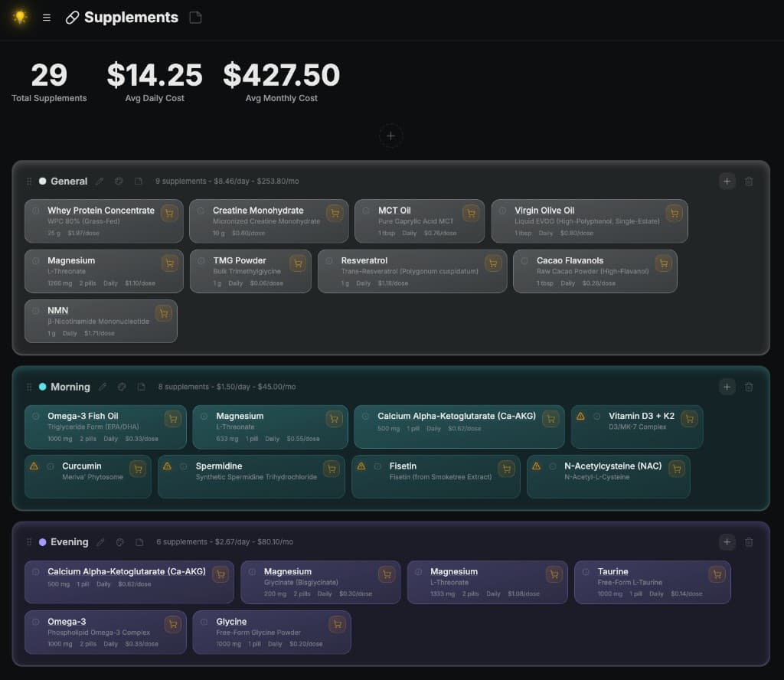Click the warning triangle on the Curcumin card
The width and height of the screenshot is (784, 680).
[34, 466]
